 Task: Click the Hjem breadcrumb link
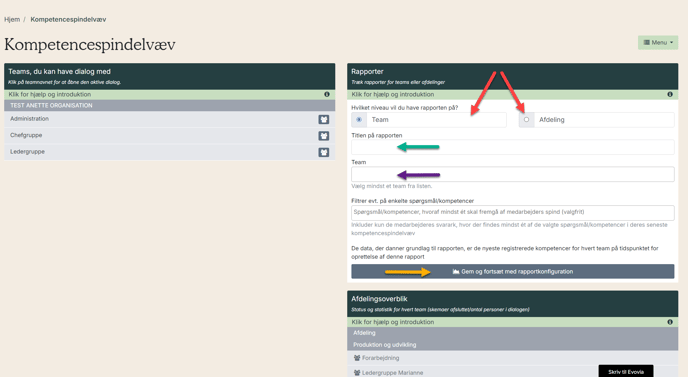12,19
